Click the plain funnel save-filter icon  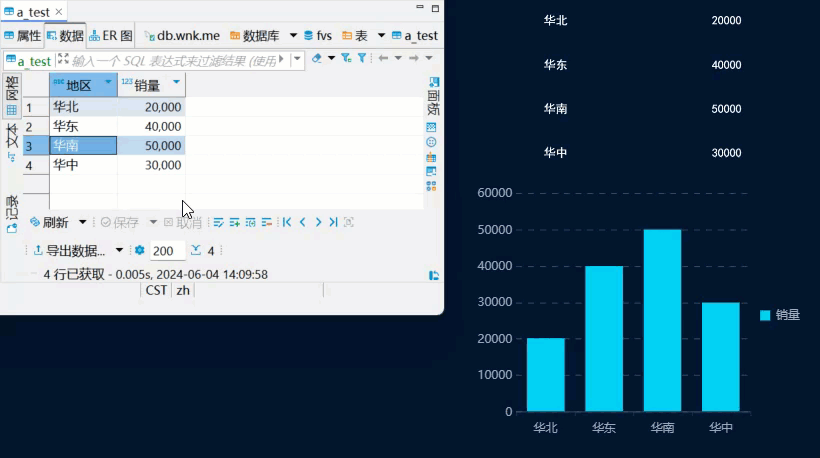(x=362, y=58)
